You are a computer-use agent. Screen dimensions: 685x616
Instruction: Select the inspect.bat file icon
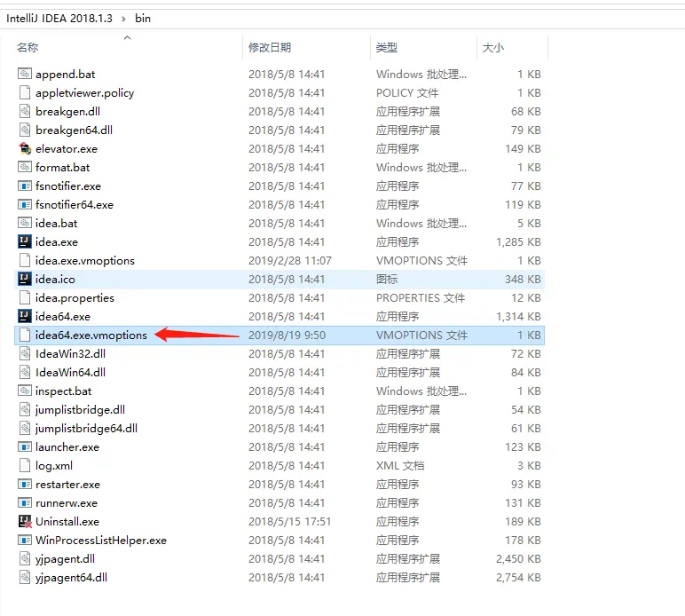(25, 391)
